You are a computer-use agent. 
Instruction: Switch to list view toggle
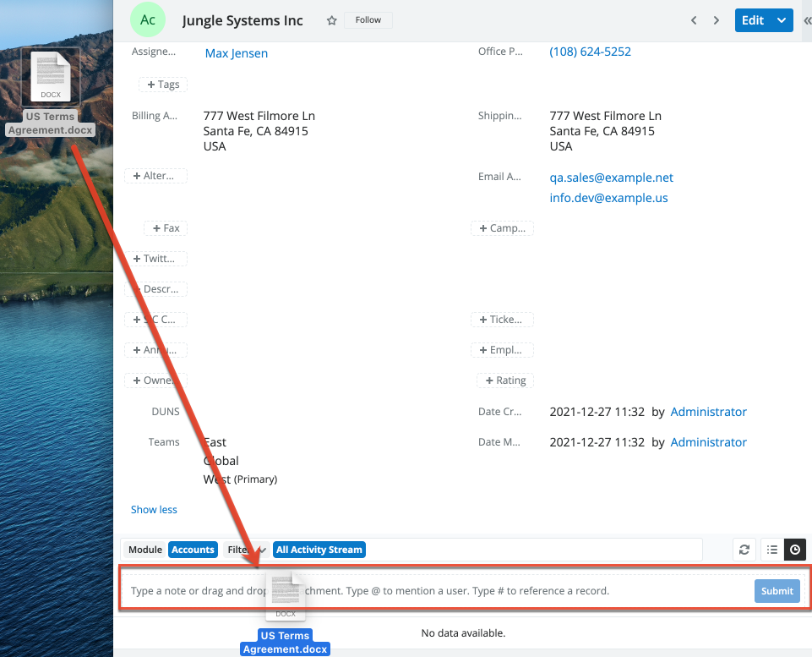pyautogui.click(x=772, y=550)
